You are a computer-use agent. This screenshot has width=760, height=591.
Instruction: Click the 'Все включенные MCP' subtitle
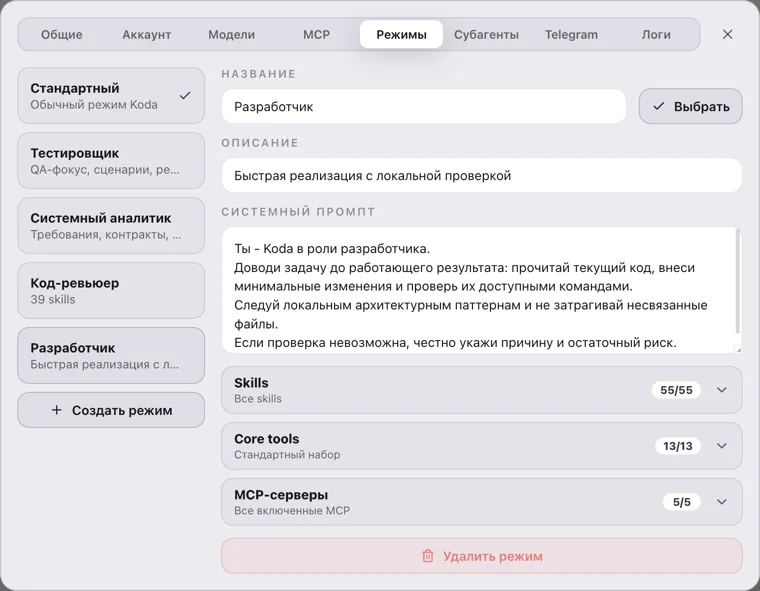click(x=292, y=511)
